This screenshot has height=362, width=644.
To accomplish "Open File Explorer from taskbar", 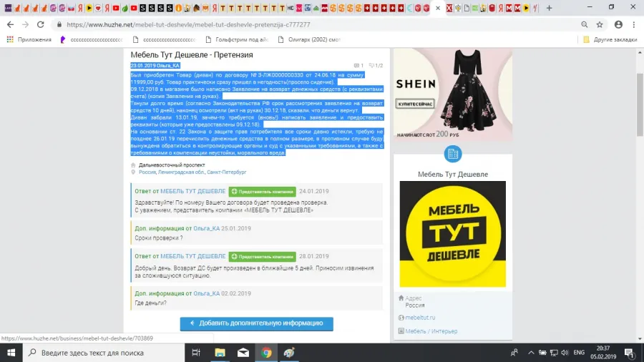I will pos(220,353).
